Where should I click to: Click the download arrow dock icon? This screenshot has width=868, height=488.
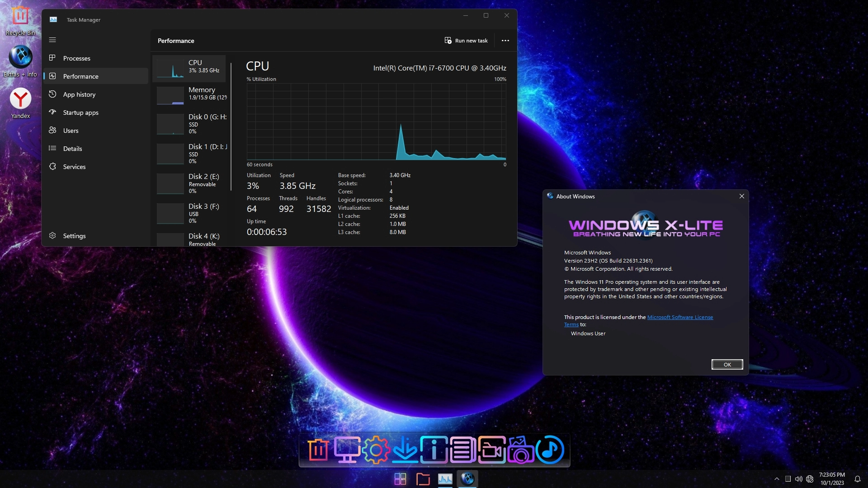click(x=405, y=450)
